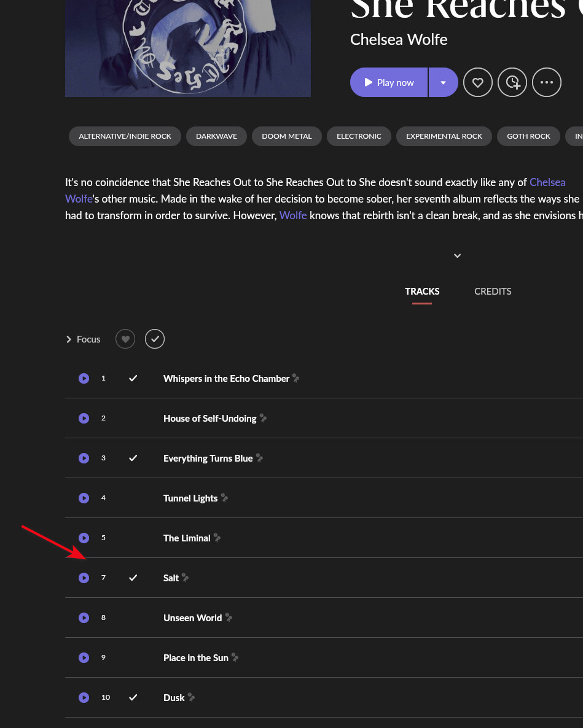
Task: Open Chelsea Wolfe link in description
Action: (x=547, y=182)
